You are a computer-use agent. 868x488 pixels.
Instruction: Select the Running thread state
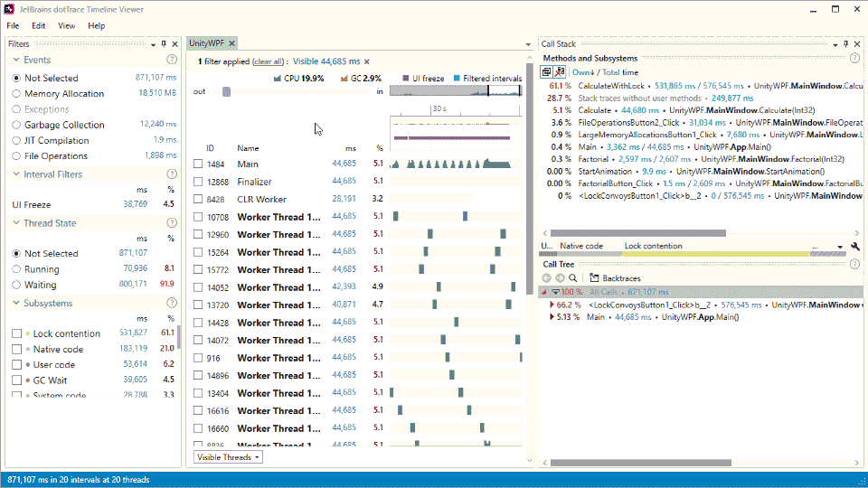16,269
